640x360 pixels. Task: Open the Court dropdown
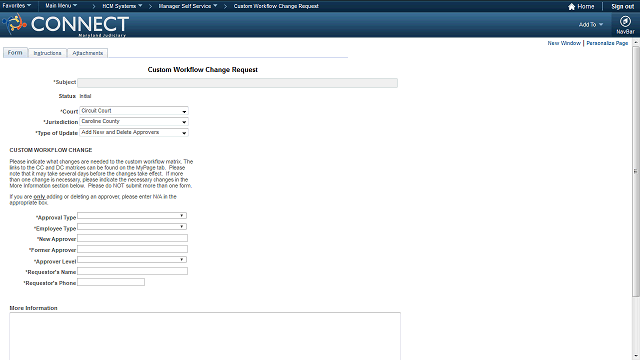(134, 111)
